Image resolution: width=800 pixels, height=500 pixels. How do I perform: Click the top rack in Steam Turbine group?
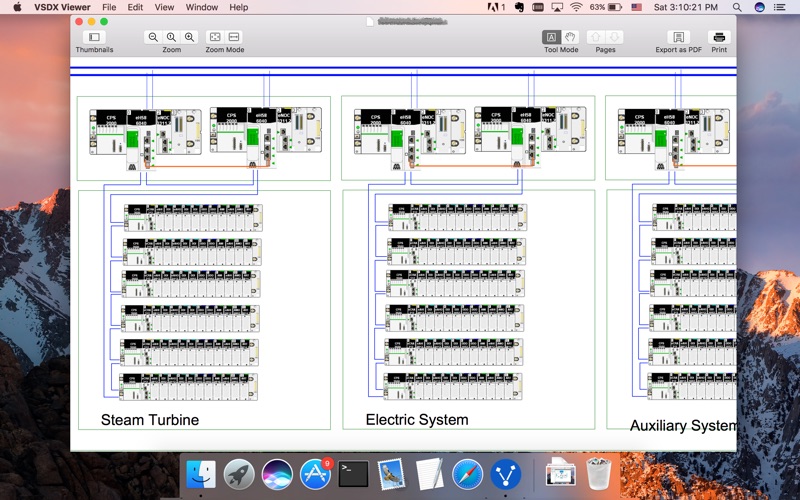(193, 218)
